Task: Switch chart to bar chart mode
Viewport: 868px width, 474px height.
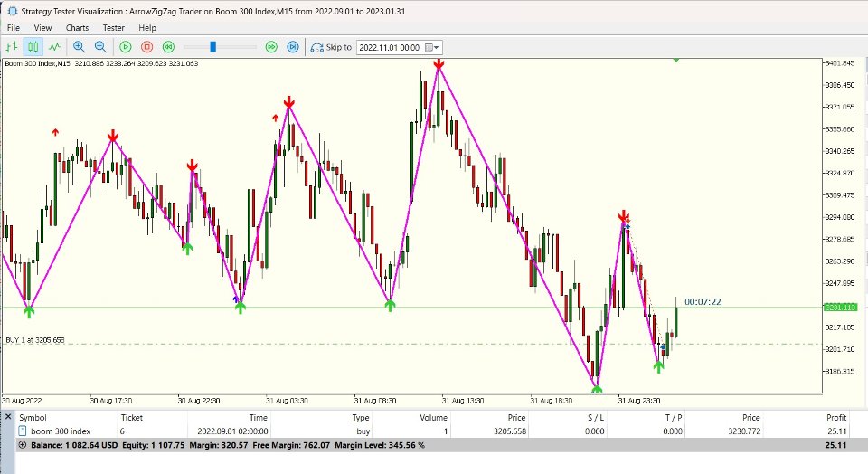Action: pos(12,47)
